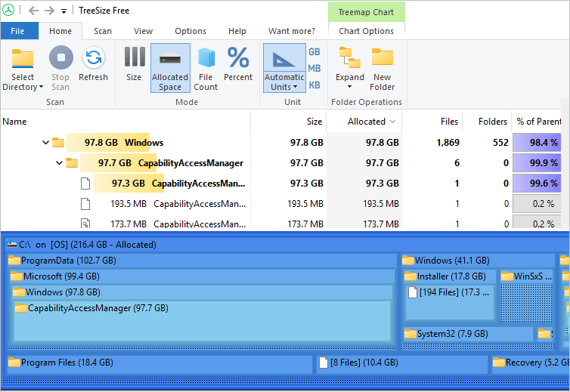This screenshot has width=570, height=392.
Task: Sort by the Name column header
Action: click(x=125, y=122)
